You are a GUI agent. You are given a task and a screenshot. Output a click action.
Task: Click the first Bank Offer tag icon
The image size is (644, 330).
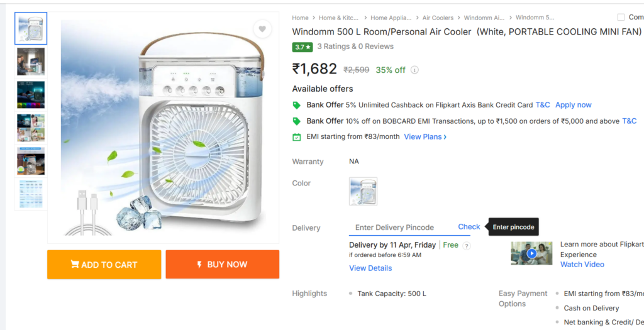pyautogui.click(x=297, y=105)
